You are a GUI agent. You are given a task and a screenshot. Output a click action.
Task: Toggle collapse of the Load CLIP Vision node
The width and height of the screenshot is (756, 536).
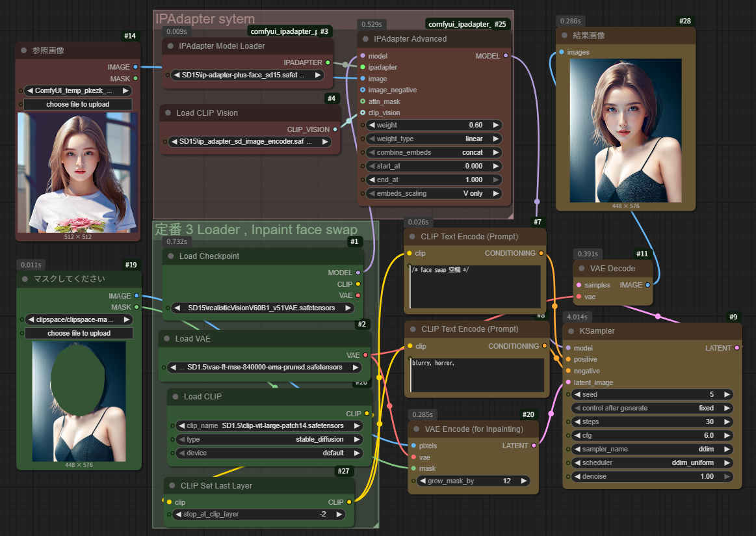coord(166,113)
